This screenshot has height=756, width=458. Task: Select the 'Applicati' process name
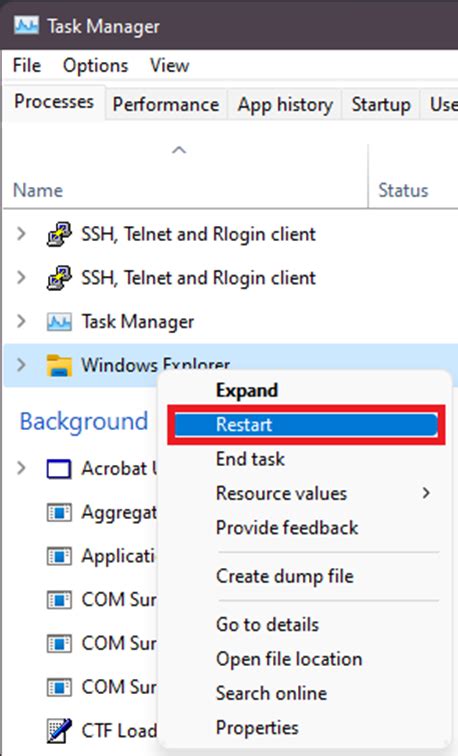(119, 556)
